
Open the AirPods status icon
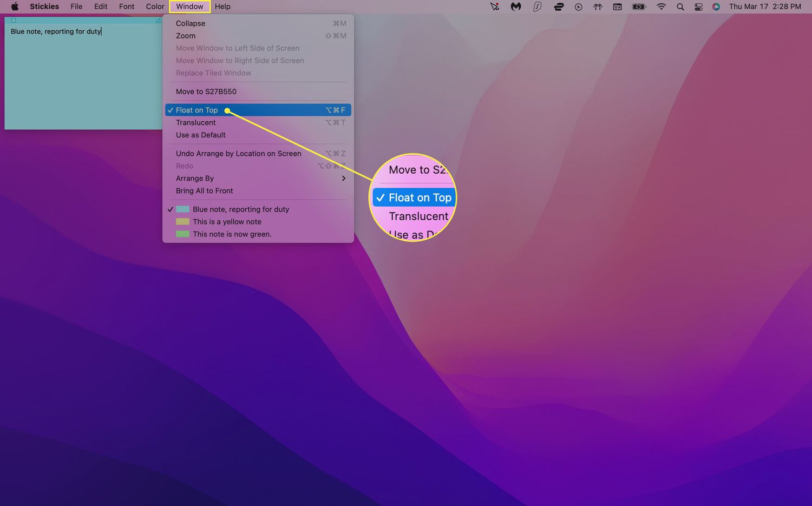(598, 6)
